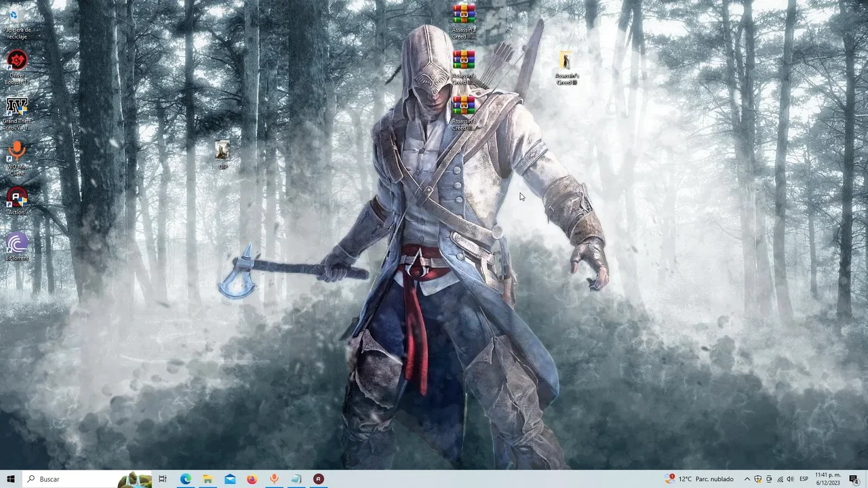Open the Mail app on the taskbar
Image resolution: width=868 pixels, height=488 pixels.
click(x=230, y=479)
